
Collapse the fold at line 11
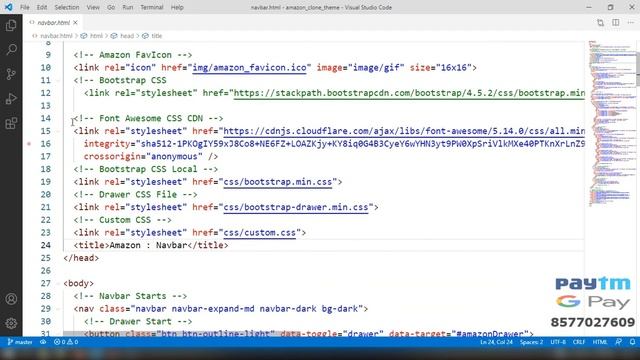point(58,80)
